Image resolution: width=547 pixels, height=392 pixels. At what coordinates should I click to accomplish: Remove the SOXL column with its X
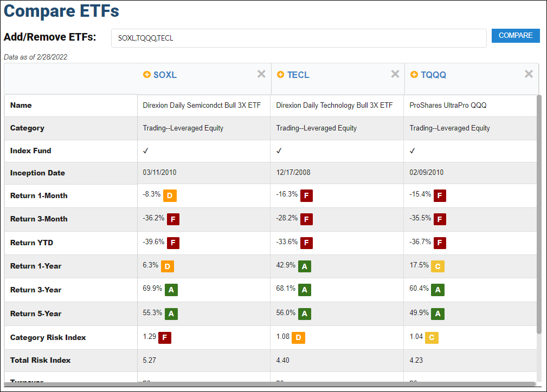click(261, 74)
